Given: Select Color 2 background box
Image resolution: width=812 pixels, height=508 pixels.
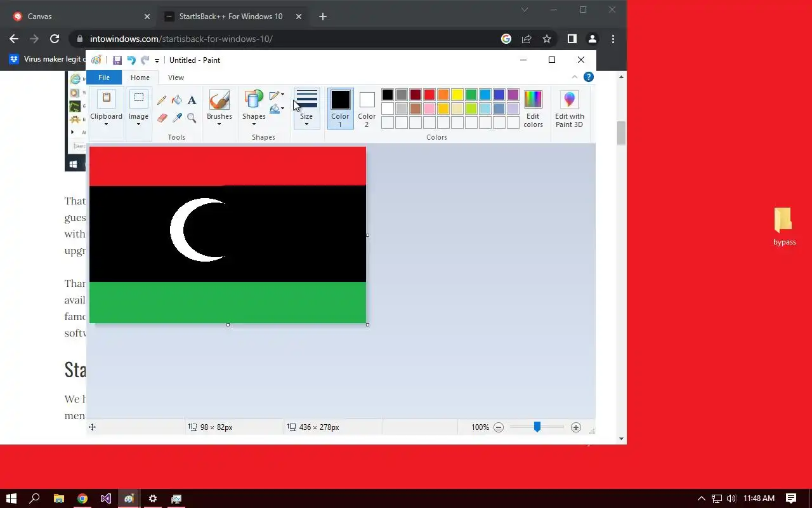Looking at the screenshot, I should click(x=367, y=109).
